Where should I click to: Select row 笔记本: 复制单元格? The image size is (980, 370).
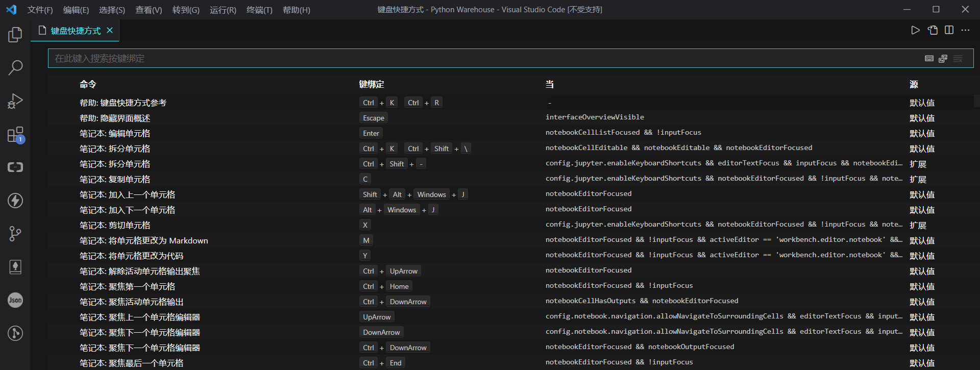510,179
